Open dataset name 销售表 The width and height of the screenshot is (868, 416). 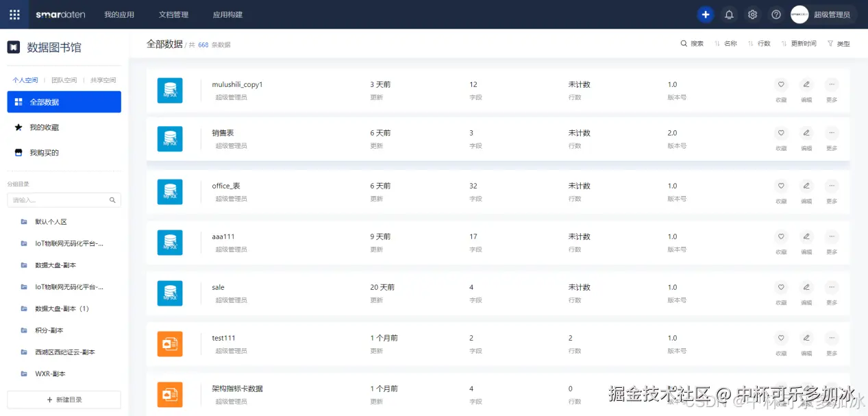[x=223, y=133]
